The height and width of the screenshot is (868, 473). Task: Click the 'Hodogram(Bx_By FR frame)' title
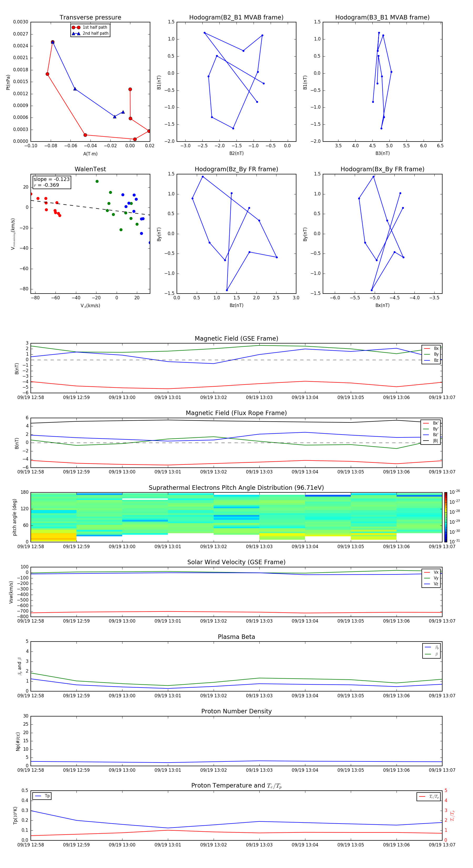pyautogui.click(x=382, y=169)
